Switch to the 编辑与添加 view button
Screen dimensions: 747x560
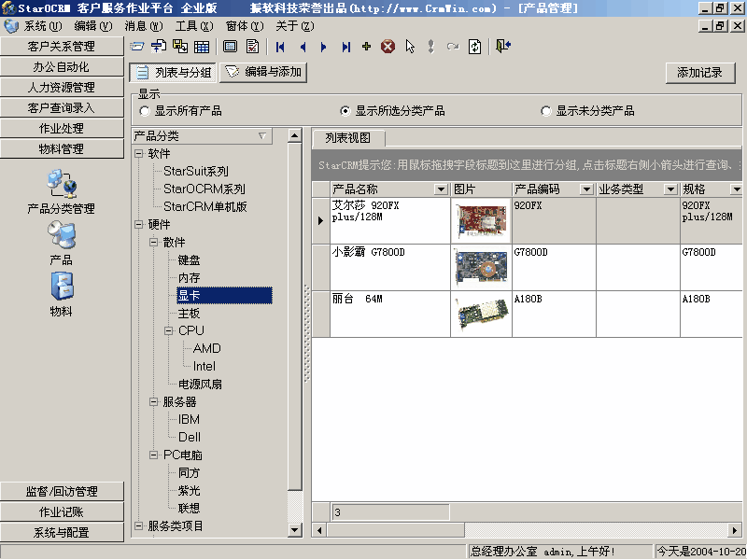coord(263,73)
